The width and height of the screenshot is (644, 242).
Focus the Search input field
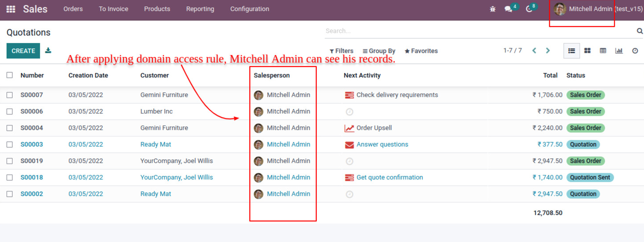(x=478, y=31)
